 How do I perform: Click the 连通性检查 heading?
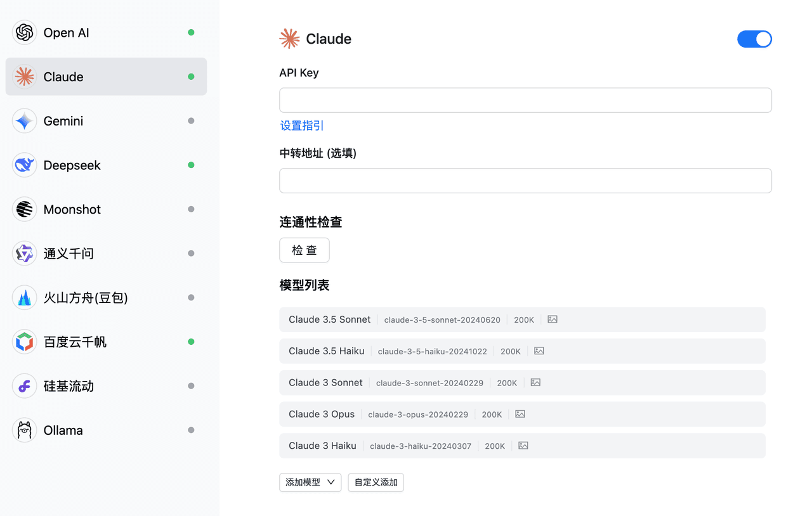pos(311,222)
